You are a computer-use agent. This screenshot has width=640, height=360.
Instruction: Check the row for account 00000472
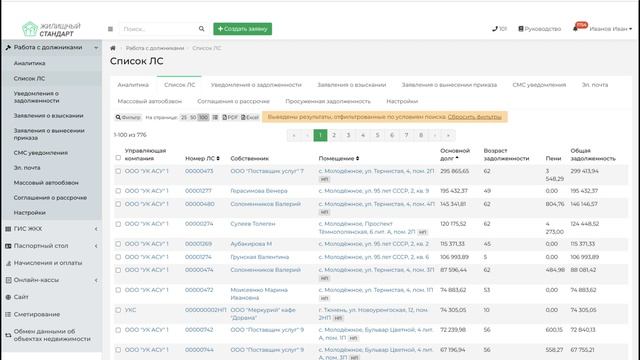[118, 290]
